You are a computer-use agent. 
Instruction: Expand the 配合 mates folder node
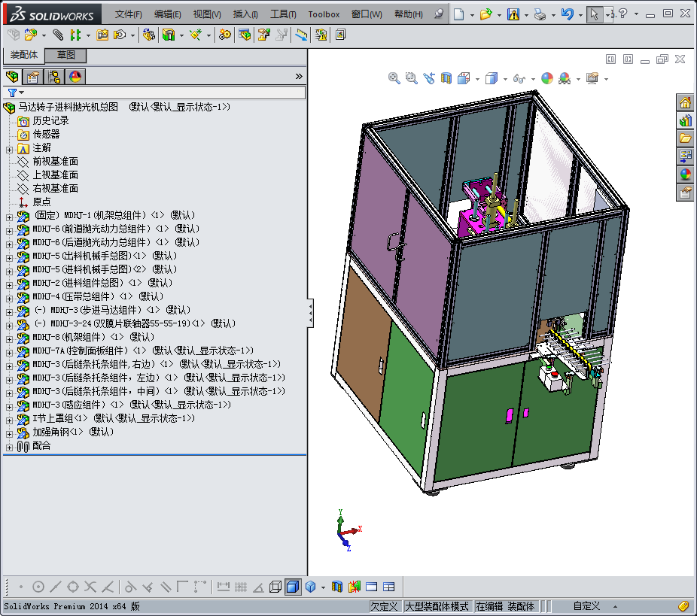(x=9, y=448)
